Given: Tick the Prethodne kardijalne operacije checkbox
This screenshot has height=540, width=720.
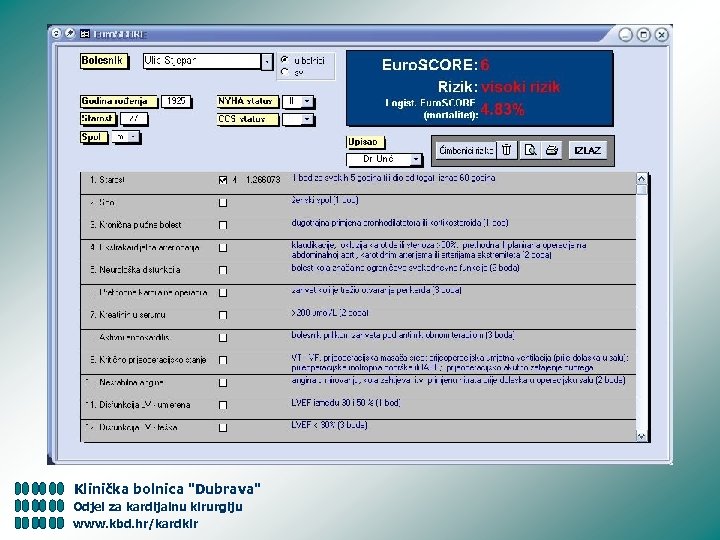Looking at the screenshot, I should point(223,292).
